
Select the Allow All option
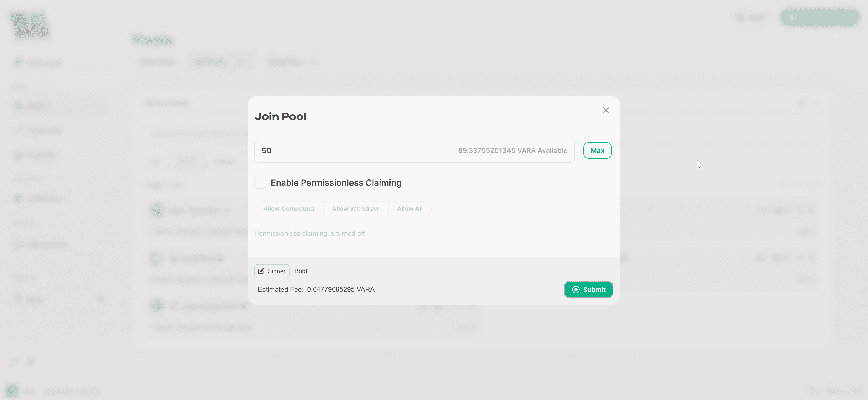point(409,209)
